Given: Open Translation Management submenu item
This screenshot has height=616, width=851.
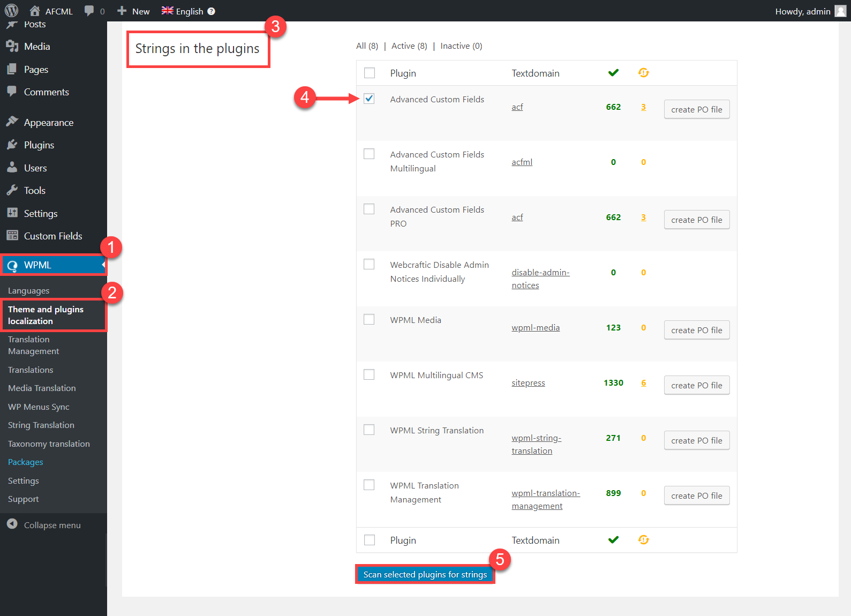Looking at the screenshot, I should 34,345.
